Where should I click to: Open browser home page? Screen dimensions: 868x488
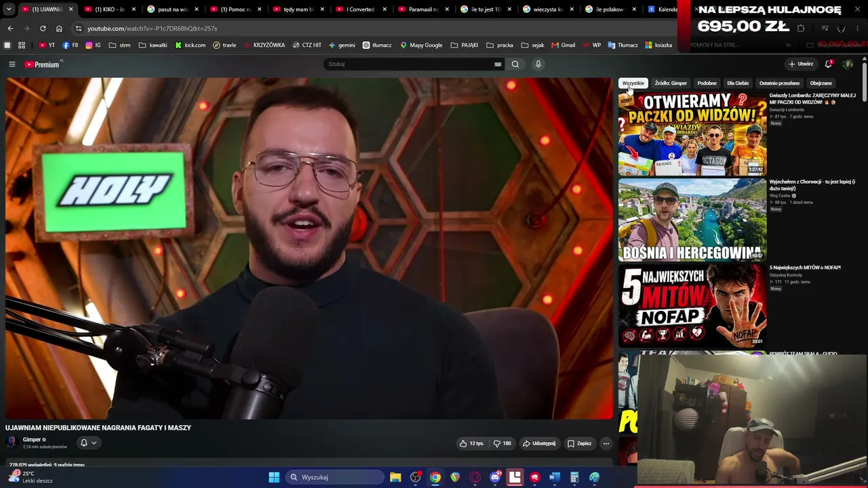click(x=59, y=28)
